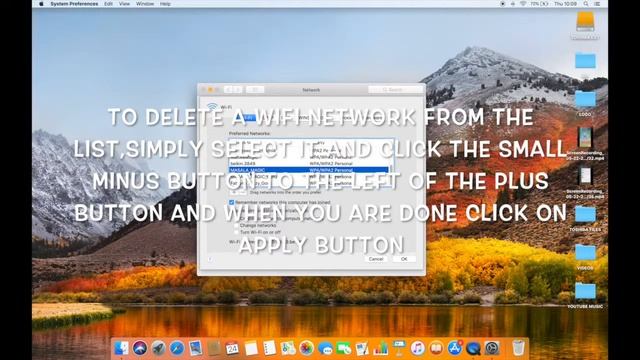Toggle Remember networks this computer has joined
Screen dimensions: 640x360
231,202
